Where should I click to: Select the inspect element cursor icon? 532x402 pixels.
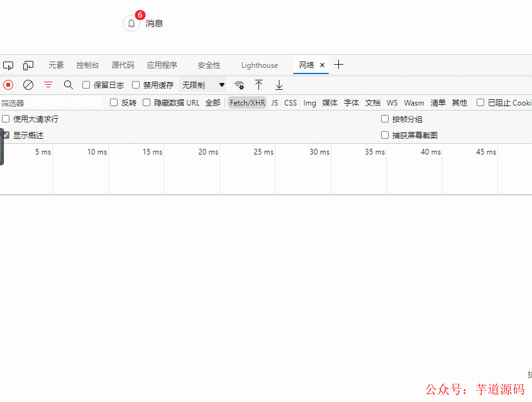8,65
